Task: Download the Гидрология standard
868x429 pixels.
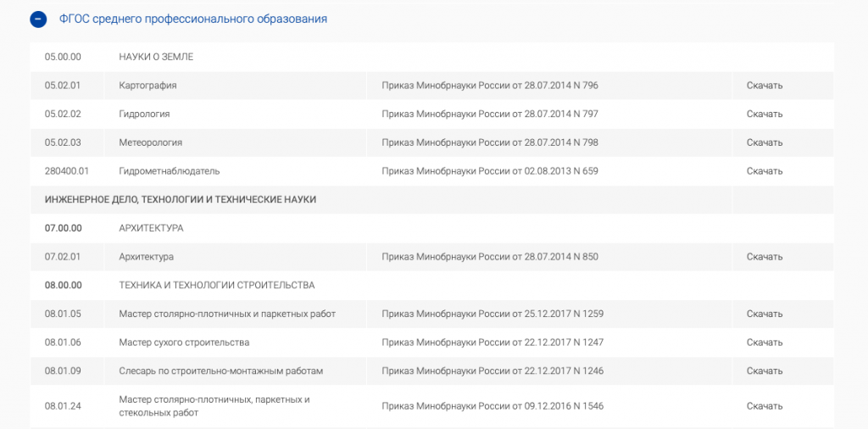Action: coord(764,114)
